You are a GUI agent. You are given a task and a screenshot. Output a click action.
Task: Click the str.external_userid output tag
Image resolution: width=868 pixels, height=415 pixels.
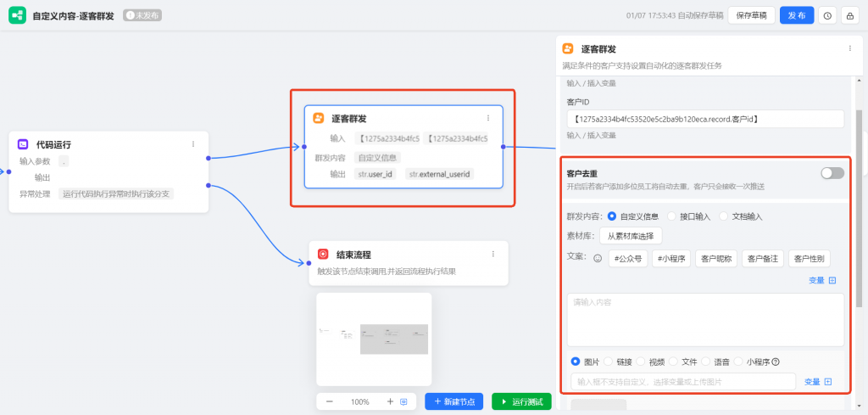coord(440,174)
